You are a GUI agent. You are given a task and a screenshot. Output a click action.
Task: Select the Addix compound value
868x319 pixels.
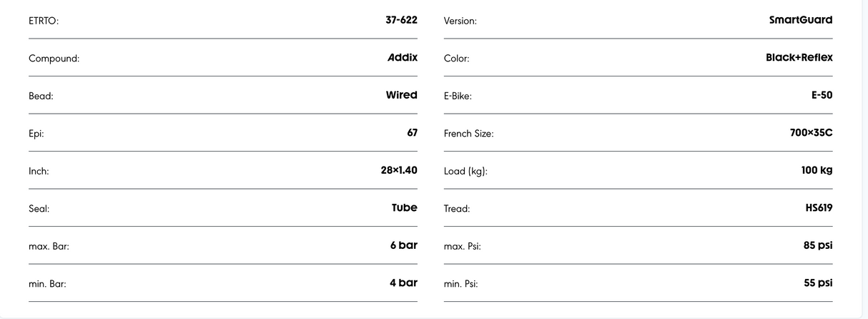(x=403, y=57)
